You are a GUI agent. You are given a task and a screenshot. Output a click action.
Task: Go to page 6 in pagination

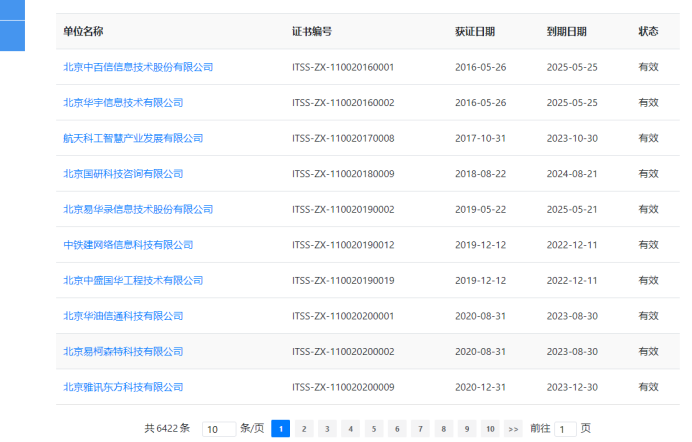pyautogui.click(x=397, y=429)
